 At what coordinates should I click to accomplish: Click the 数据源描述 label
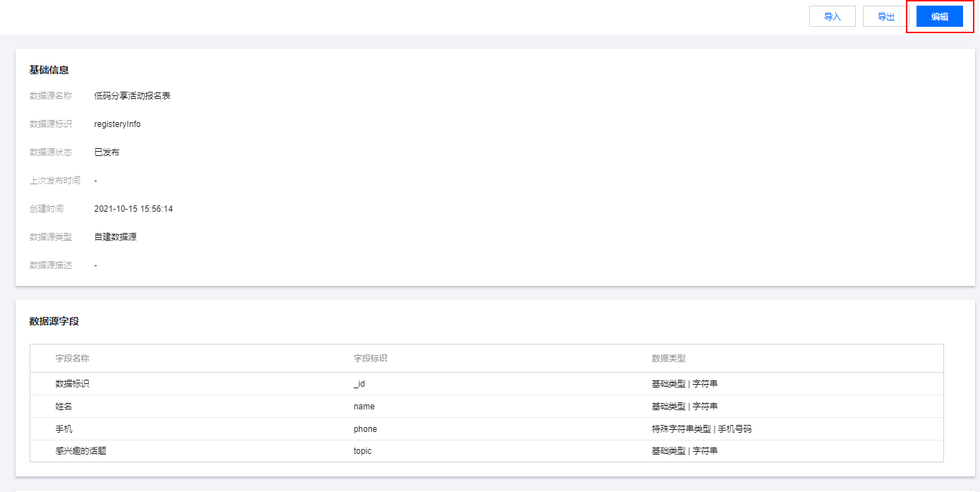[51, 265]
